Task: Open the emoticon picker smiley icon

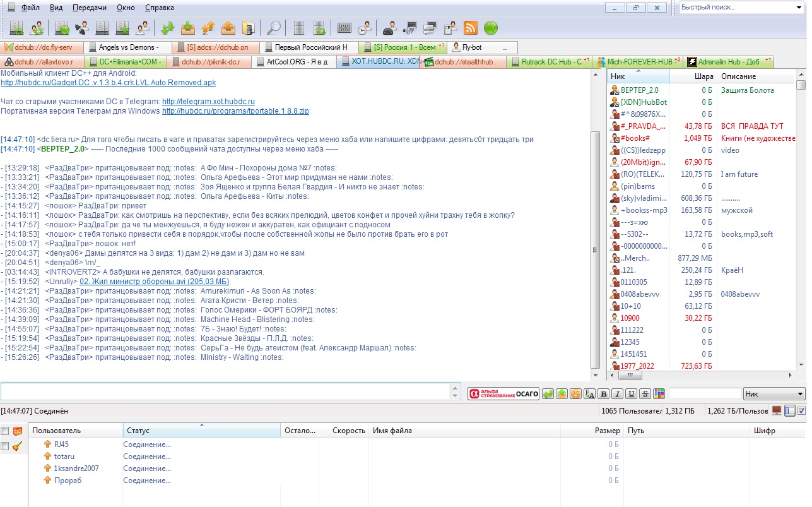Action: point(575,394)
